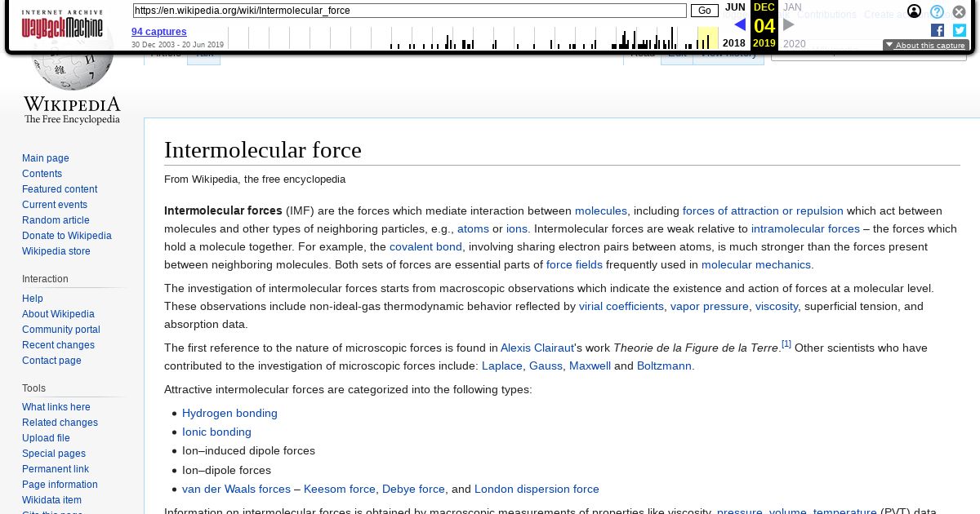
Task: Open Wikipedia store link
Action: tap(56, 251)
